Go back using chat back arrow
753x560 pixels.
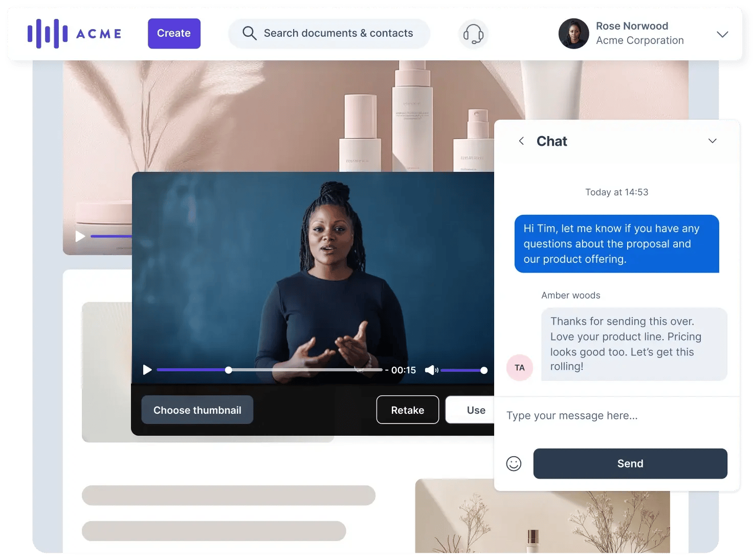click(521, 141)
